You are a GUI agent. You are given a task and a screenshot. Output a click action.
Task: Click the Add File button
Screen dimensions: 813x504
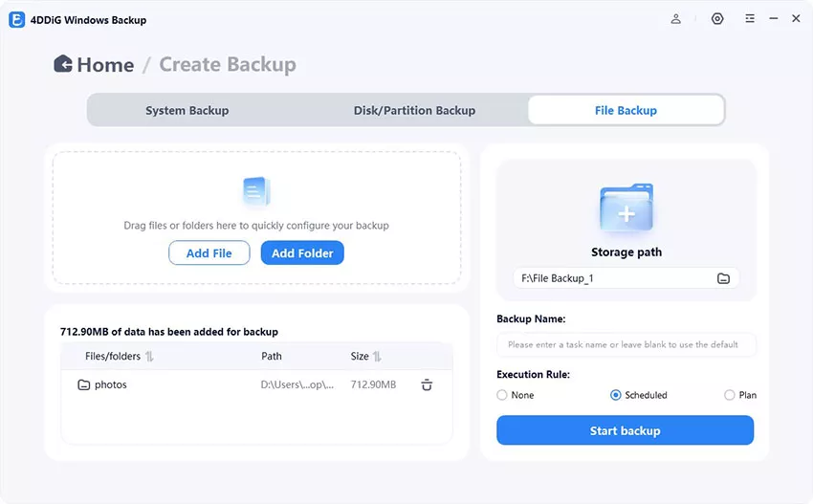coord(209,253)
